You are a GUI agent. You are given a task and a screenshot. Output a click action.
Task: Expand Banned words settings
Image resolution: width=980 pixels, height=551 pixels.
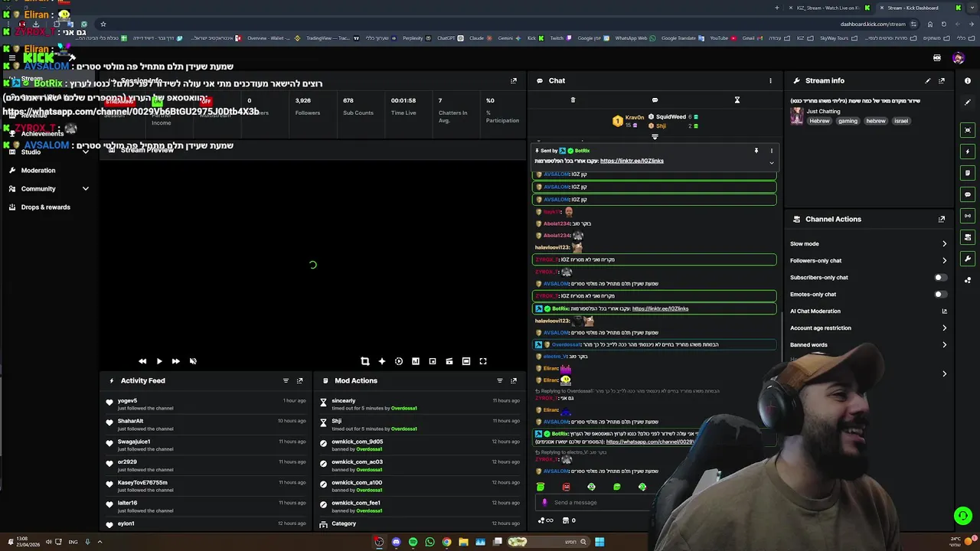944,344
